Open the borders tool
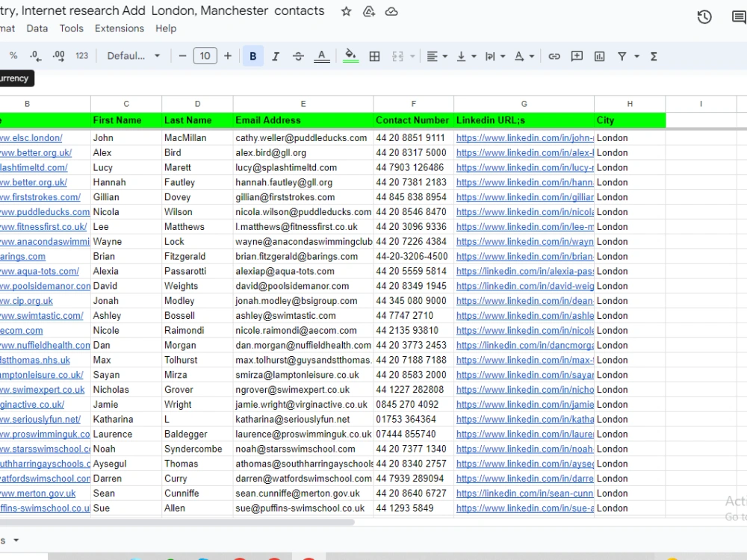The width and height of the screenshot is (747, 560). tap(374, 56)
